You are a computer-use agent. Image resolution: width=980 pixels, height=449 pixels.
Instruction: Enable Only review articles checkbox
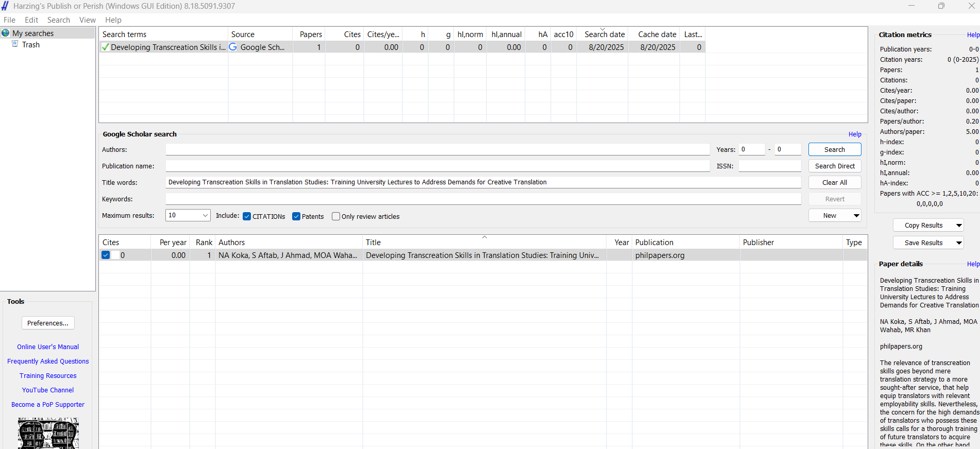[x=336, y=216]
